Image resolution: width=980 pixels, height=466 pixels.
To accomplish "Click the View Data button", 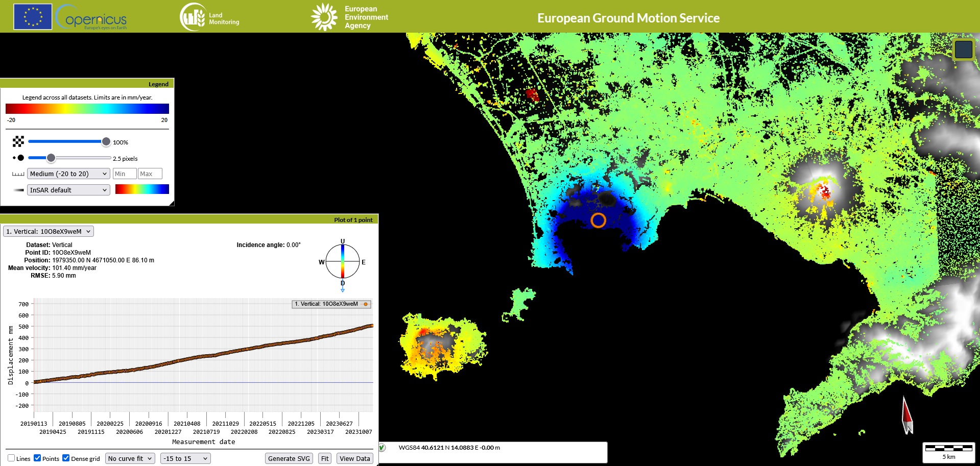I will (354, 458).
